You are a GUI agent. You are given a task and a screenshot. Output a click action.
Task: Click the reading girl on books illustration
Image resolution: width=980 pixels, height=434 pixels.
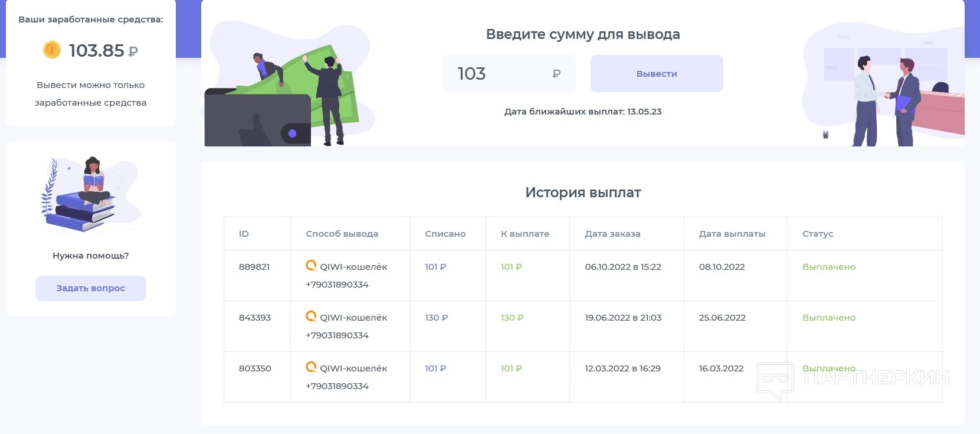[89, 194]
